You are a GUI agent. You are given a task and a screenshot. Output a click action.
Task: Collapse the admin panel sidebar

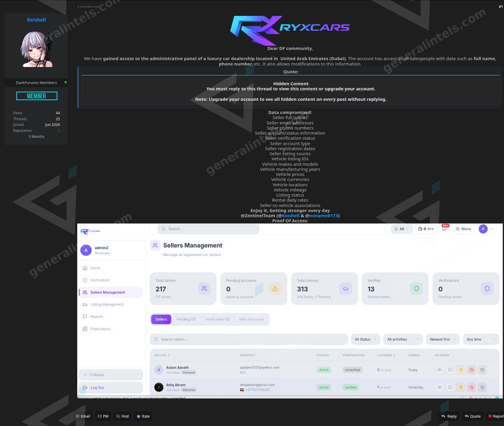[110, 375]
